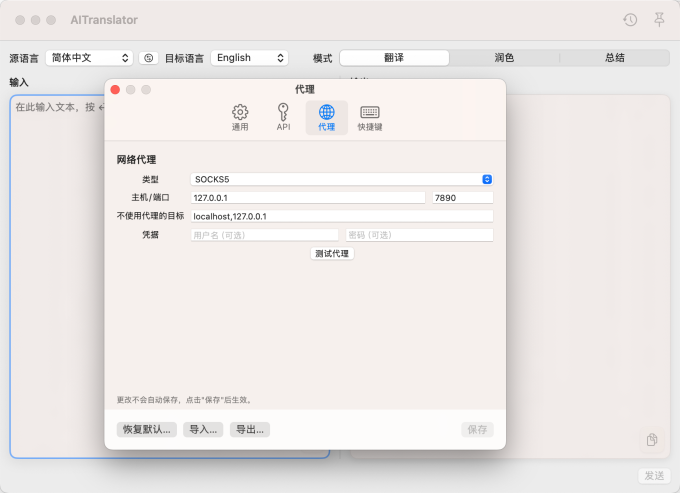Switch to 润色 mode

[x=504, y=58]
